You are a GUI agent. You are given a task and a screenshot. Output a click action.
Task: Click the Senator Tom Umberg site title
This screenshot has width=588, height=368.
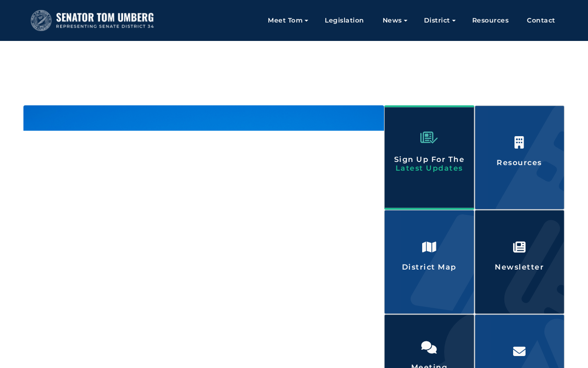tap(105, 17)
